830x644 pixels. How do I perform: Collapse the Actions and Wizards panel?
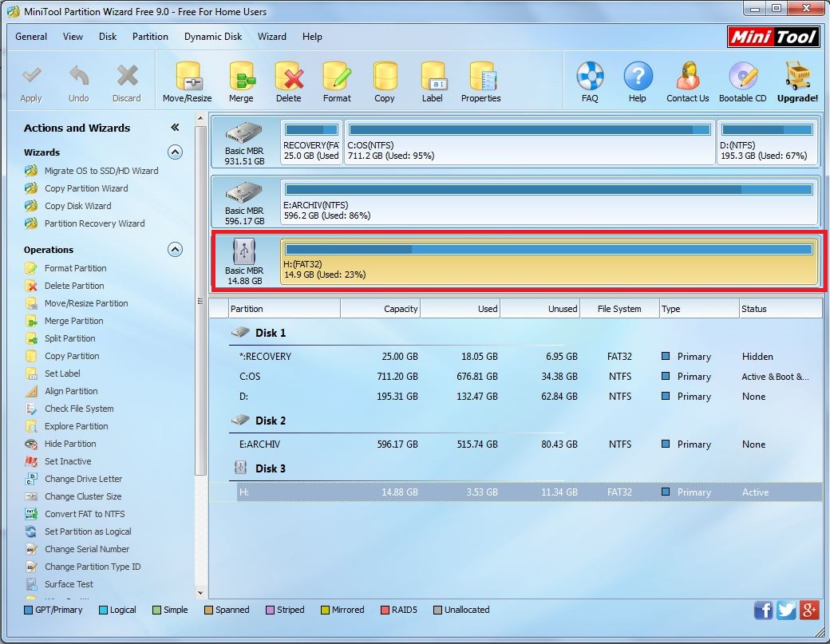[x=175, y=128]
